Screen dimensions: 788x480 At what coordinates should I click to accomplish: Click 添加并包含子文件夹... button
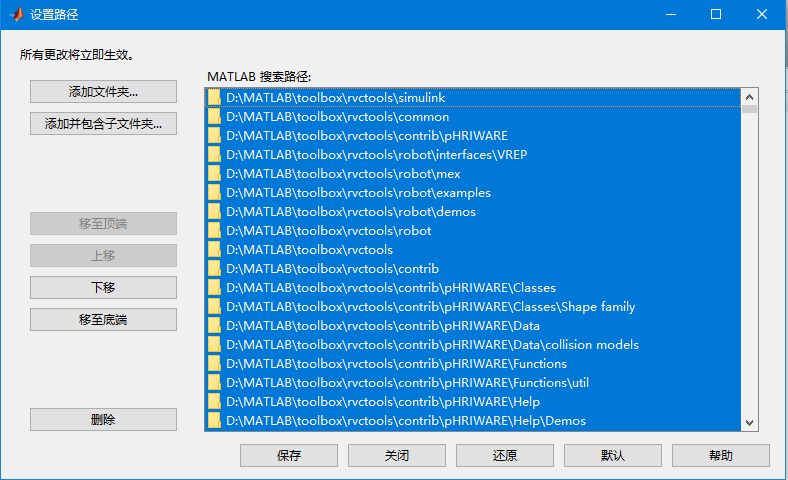(x=104, y=124)
